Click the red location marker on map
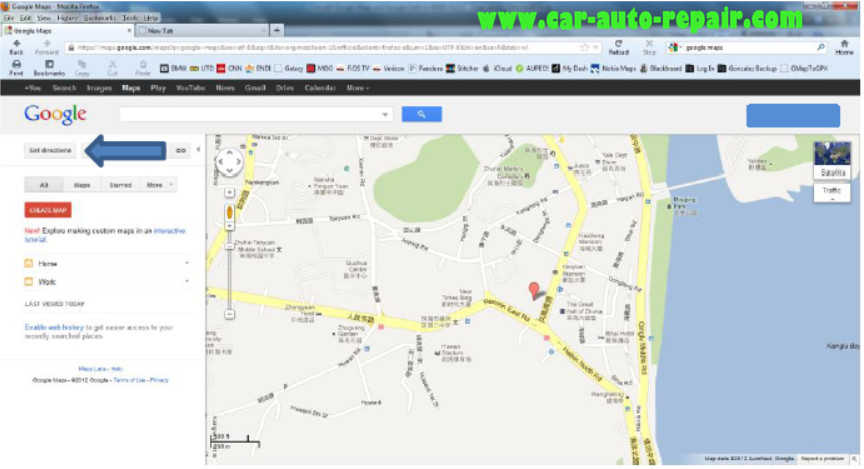Image resolution: width=864 pixels, height=469 pixels. 533,290
